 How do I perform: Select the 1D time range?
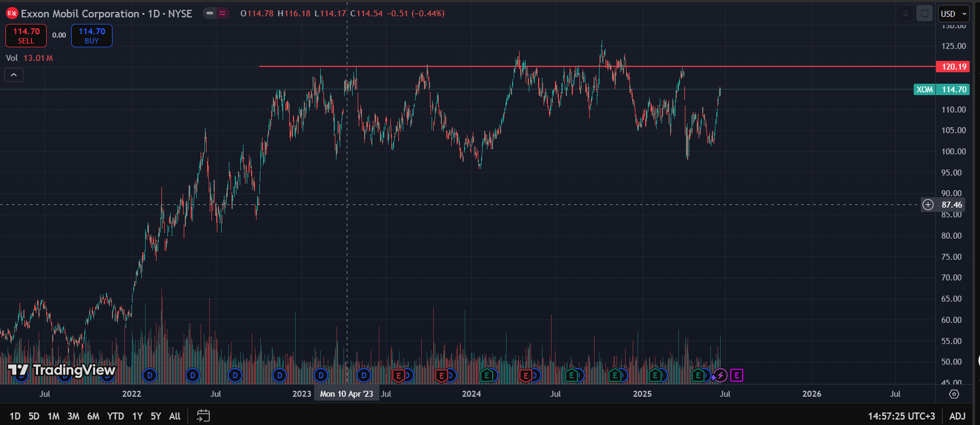tap(15, 416)
